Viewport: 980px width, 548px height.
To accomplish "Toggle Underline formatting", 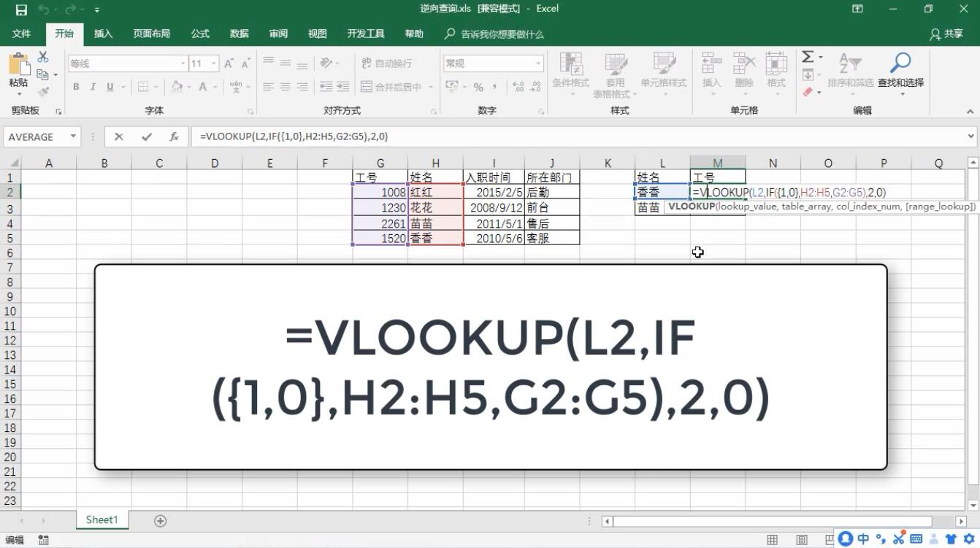I will point(110,87).
